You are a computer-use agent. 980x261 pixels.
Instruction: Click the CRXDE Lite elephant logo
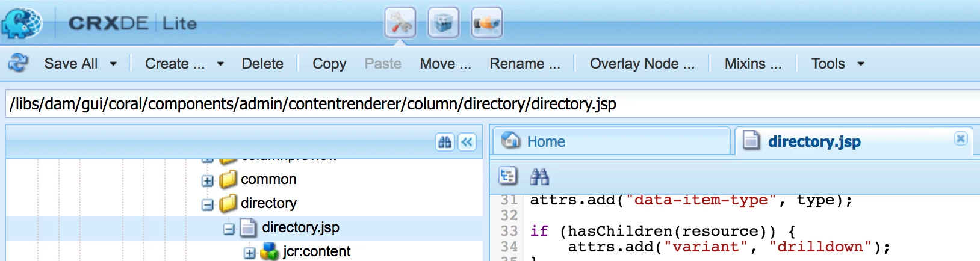22,23
